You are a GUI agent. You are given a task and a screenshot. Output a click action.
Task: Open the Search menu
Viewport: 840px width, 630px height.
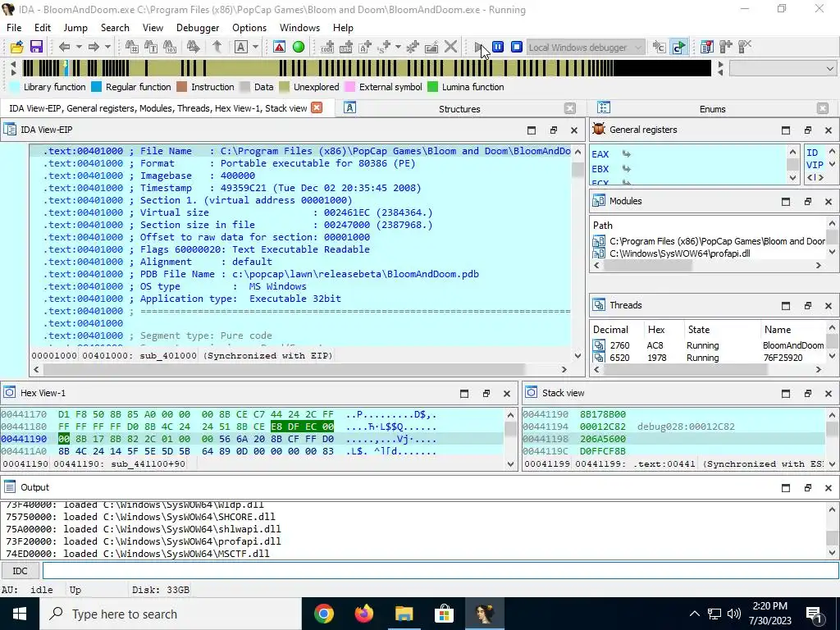tap(115, 28)
